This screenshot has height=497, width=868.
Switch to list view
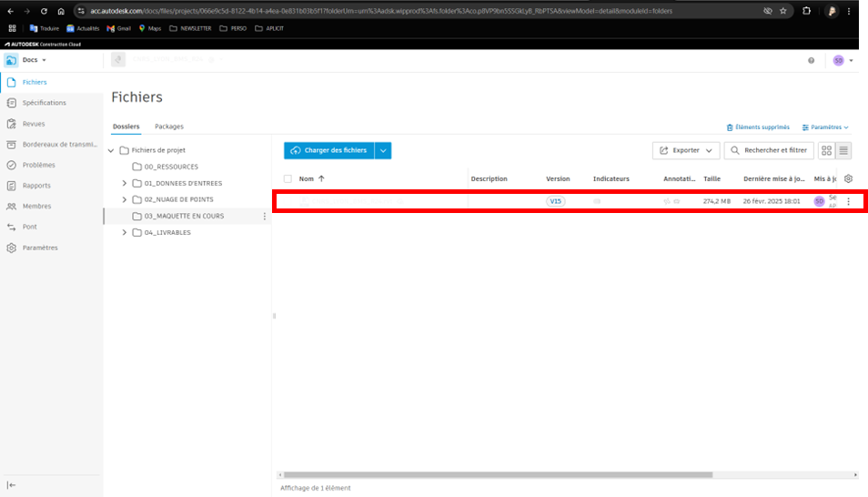843,150
